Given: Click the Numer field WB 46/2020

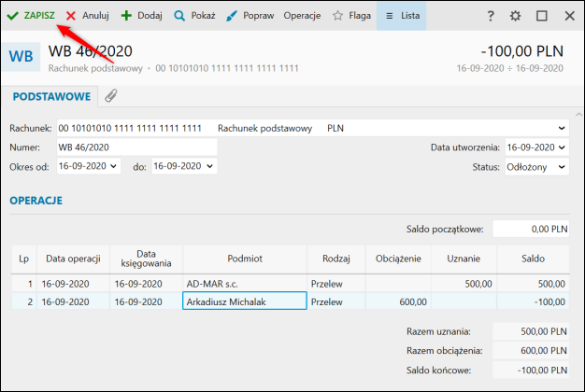Looking at the screenshot, I should point(137,147).
